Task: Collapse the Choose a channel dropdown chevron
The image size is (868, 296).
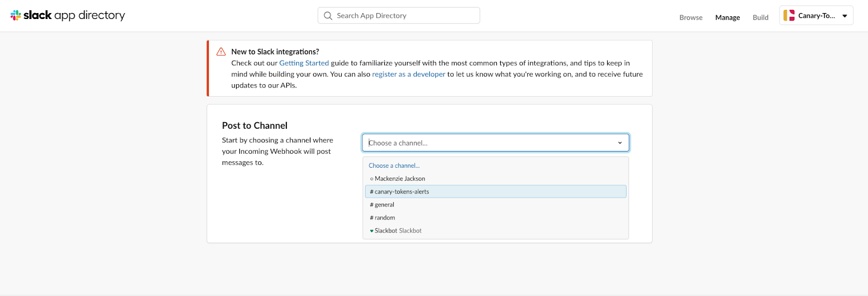Action: tap(620, 143)
